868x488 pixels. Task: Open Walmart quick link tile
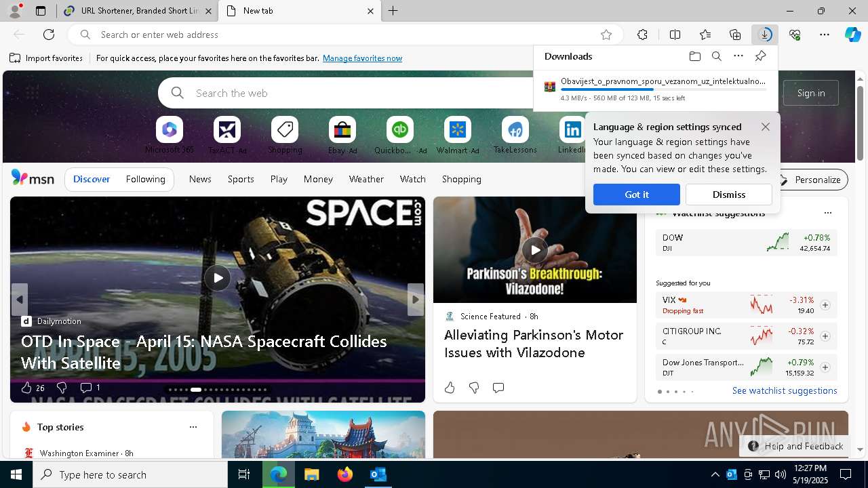458,136
